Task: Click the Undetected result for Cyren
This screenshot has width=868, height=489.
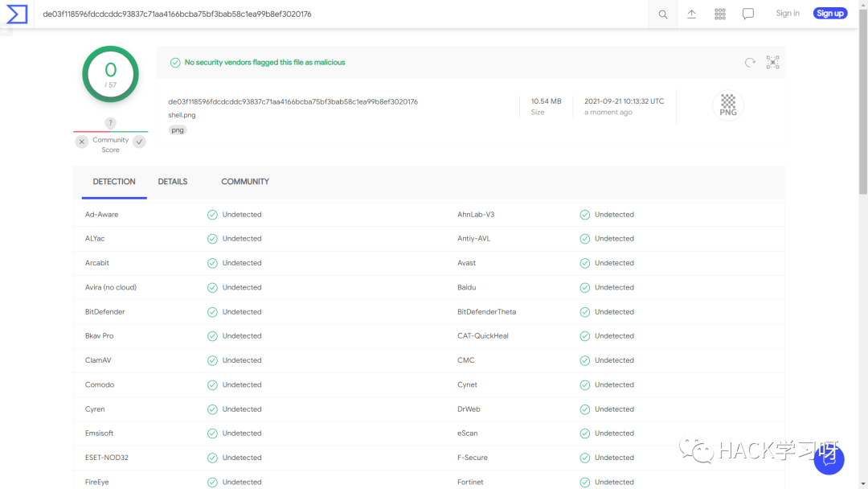Action: click(242, 409)
